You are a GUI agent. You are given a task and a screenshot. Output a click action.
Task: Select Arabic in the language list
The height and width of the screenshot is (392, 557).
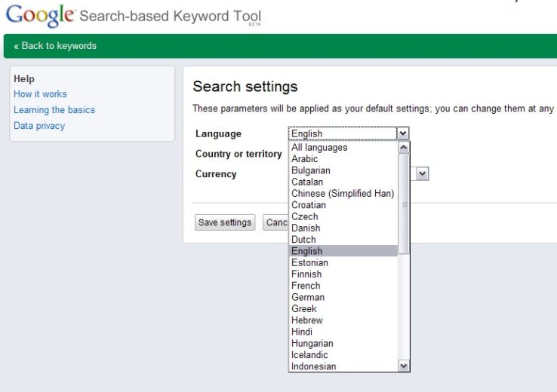[343, 159]
